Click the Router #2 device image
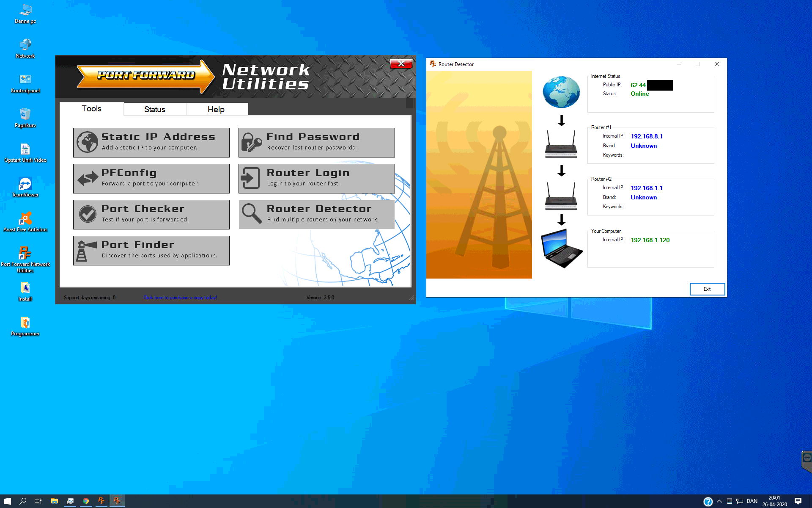812x508 pixels. tap(561, 196)
